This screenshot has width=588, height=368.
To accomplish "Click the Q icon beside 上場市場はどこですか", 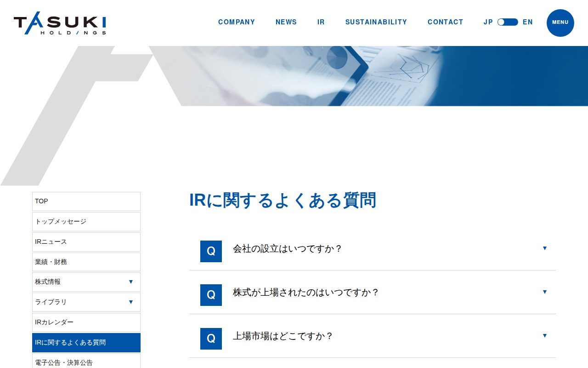I will tap(211, 339).
